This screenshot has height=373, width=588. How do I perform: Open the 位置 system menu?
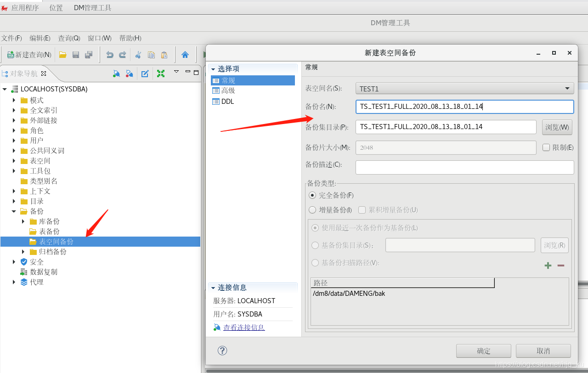[x=56, y=8]
